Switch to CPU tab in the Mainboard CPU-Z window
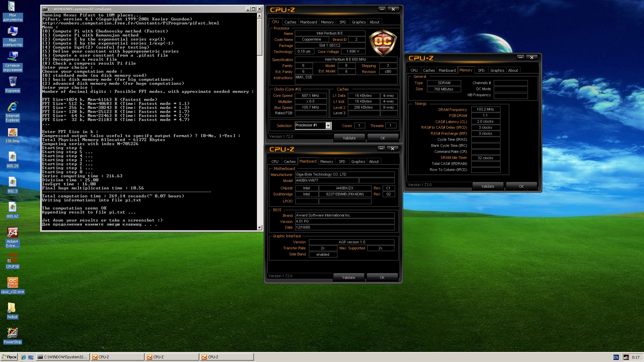The height and width of the screenshot is (362, 644). (x=275, y=162)
